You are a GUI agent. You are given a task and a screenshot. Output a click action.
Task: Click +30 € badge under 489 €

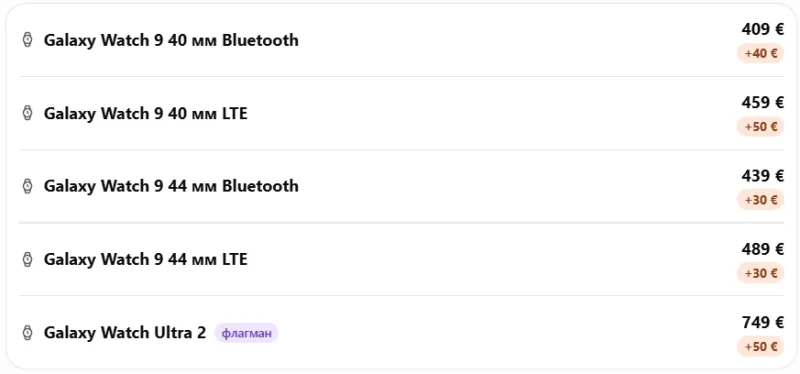pos(760,273)
